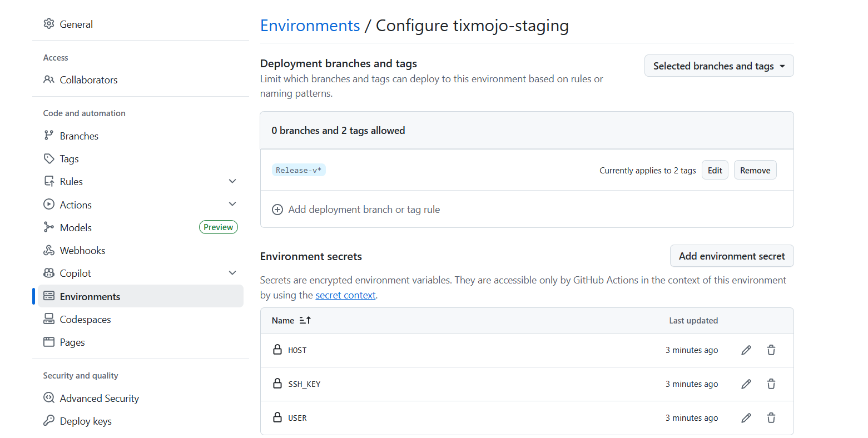
Task: Expand the Rules submenu chevron
Action: (x=232, y=181)
